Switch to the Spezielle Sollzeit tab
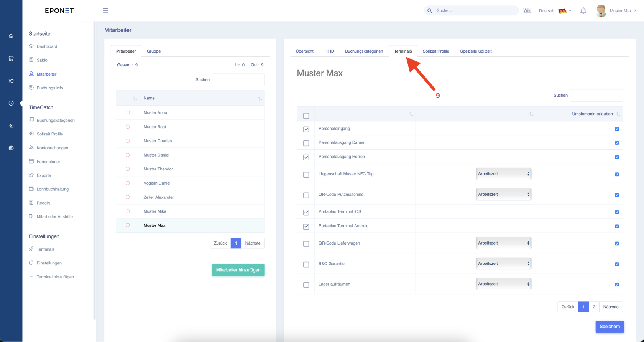The height and width of the screenshot is (342, 644). pos(476,51)
